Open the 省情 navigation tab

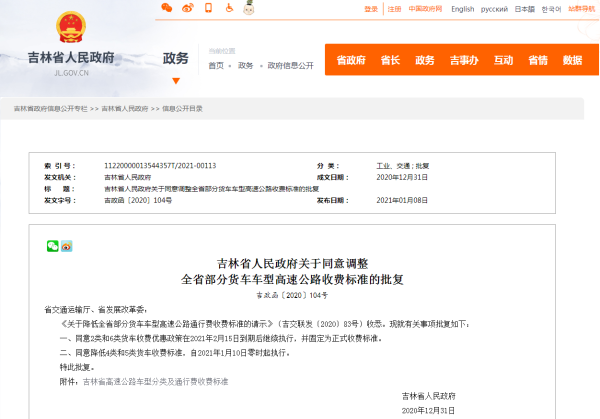click(x=538, y=60)
